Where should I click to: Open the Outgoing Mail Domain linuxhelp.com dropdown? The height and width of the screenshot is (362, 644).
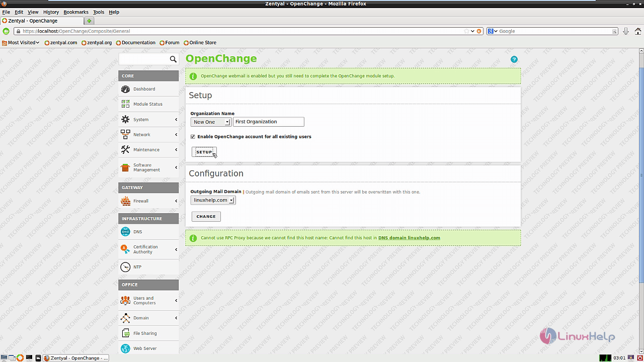(213, 200)
